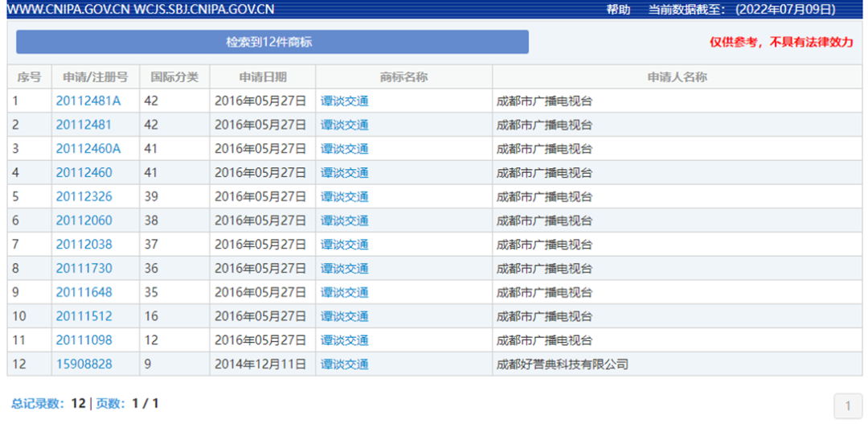Open application number 20112481 link

coord(84,126)
